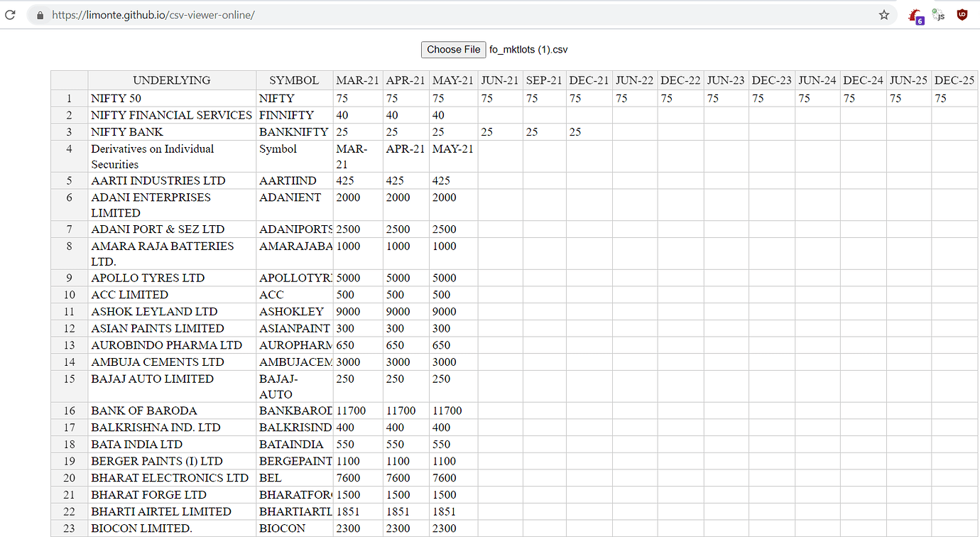Click the top APR-21 column header
This screenshot has height=537, width=980.
click(405, 80)
